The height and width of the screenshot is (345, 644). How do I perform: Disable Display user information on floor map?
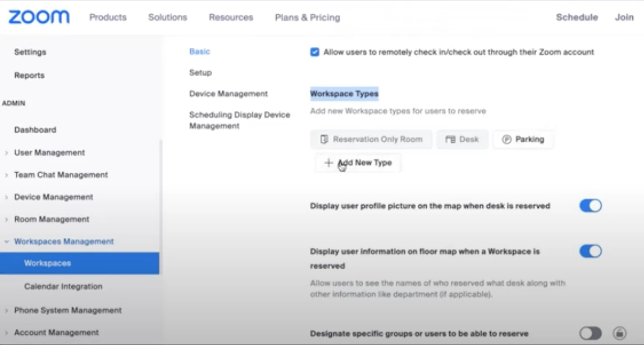591,251
